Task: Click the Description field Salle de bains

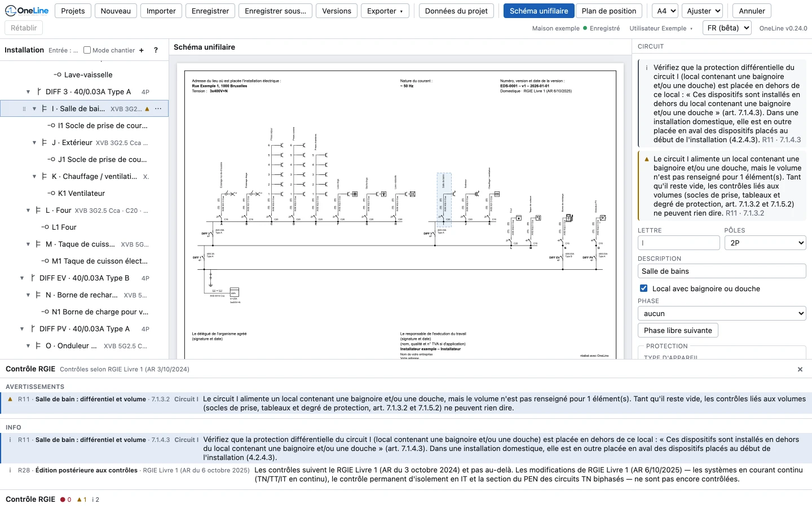Action: 722,271
